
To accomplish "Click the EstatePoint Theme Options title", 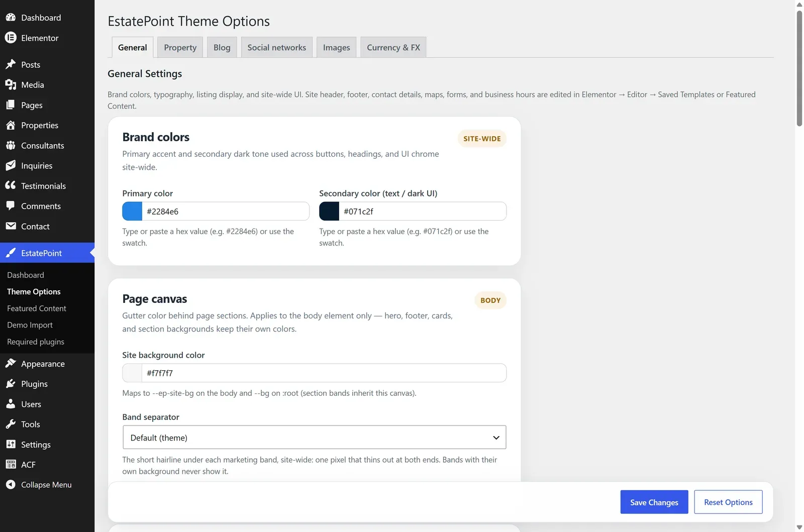I will [188, 21].
